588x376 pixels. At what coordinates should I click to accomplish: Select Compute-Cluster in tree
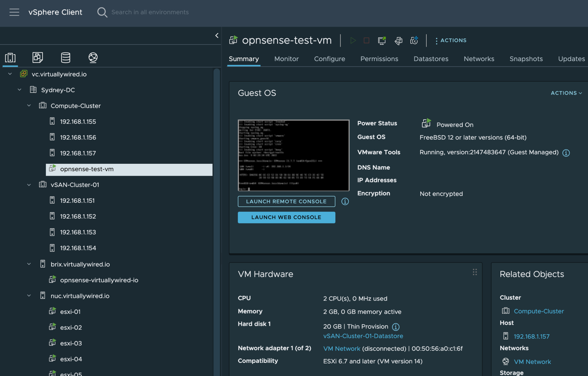tap(76, 106)
